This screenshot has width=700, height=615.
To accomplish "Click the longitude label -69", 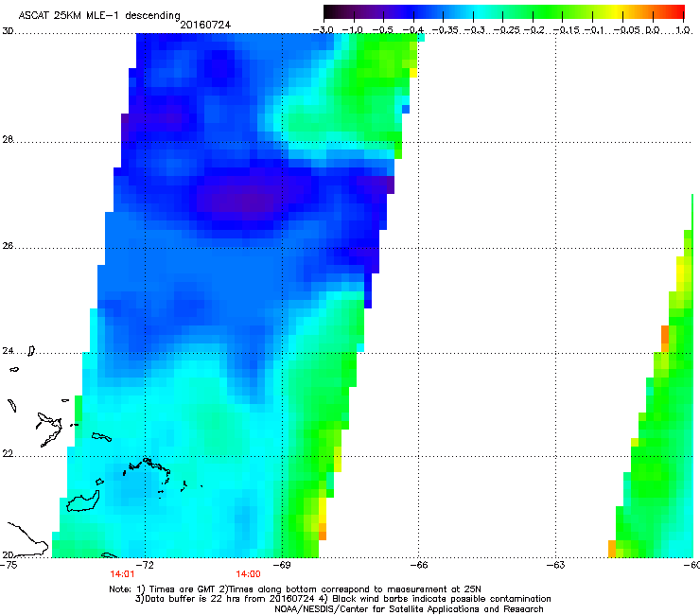I will pos(282,565).
